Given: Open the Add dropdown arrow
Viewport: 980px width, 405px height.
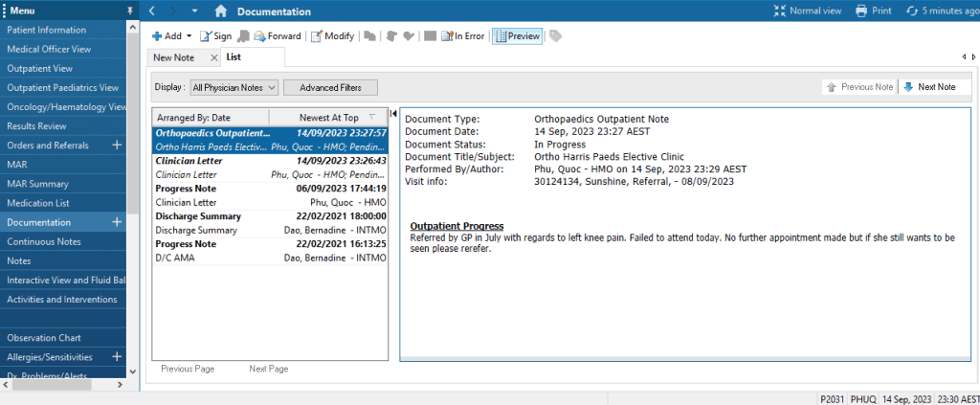Looking at the screenshot, I should [189, 36].
